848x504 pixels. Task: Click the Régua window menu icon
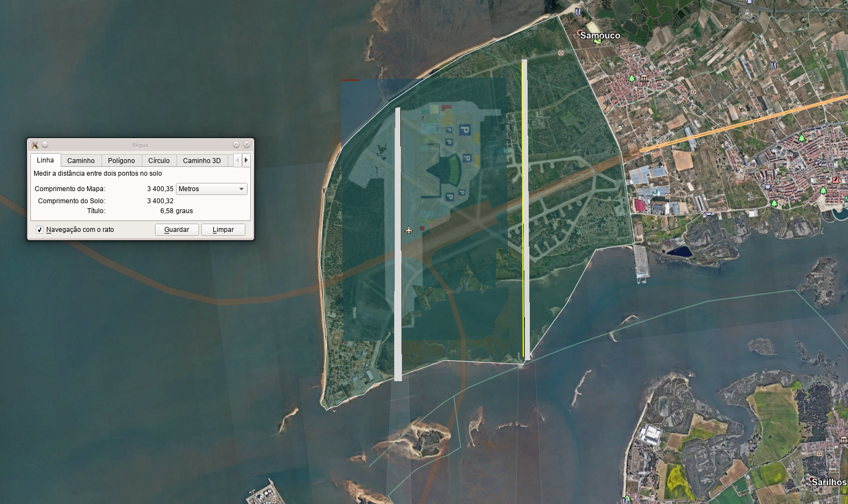[x=35, y=145]
